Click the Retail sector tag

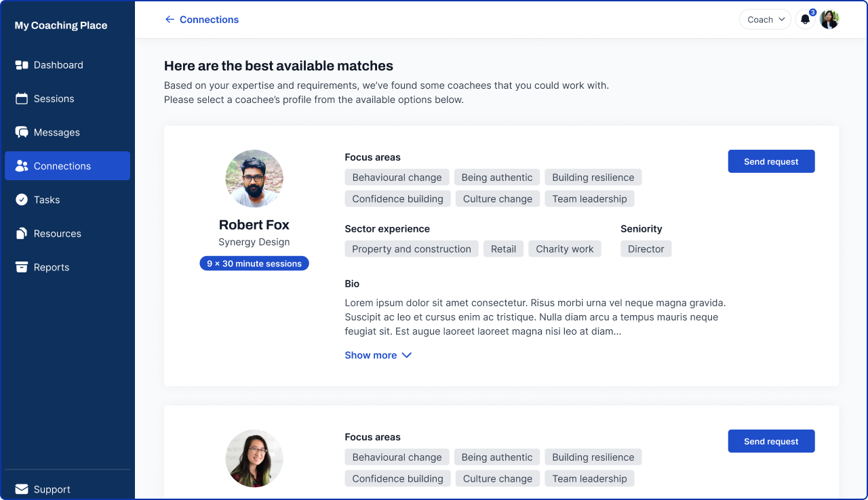pos(503,249)
